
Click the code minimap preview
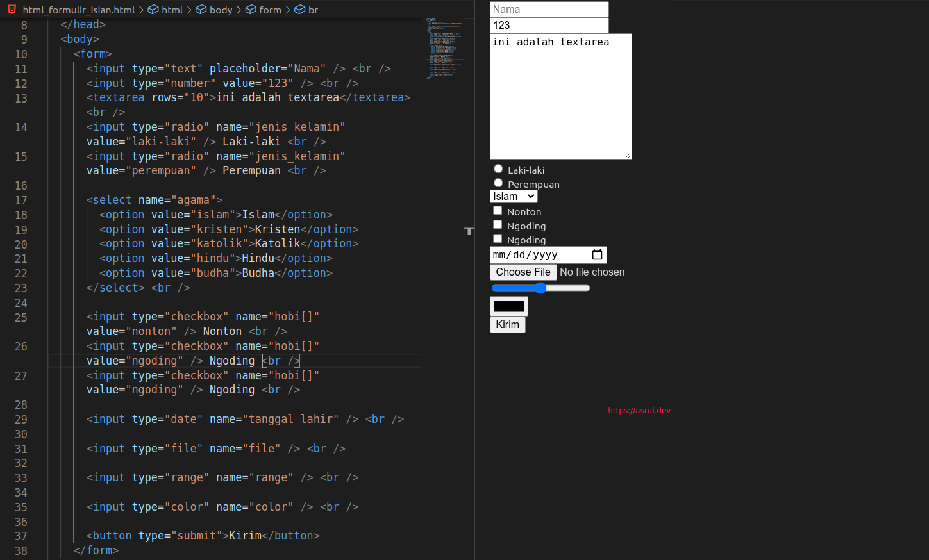(444, 48)
